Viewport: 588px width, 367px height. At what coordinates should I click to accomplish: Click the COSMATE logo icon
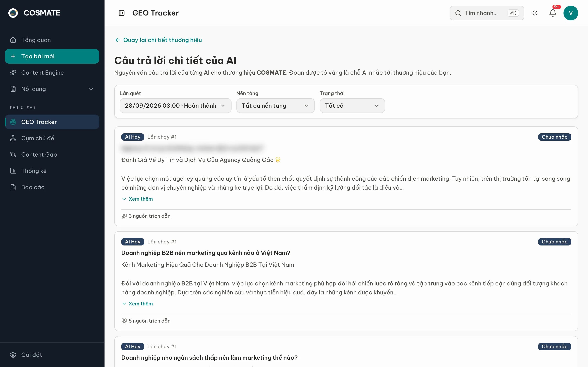[x=13, y=13]
